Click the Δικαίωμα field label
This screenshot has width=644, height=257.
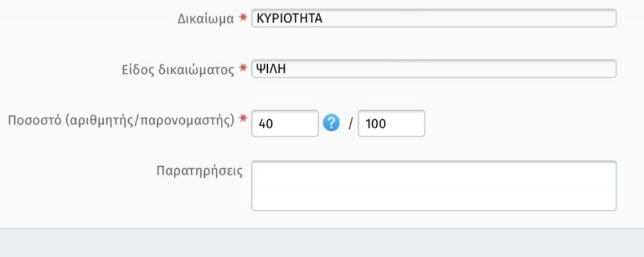click(206, 19)
